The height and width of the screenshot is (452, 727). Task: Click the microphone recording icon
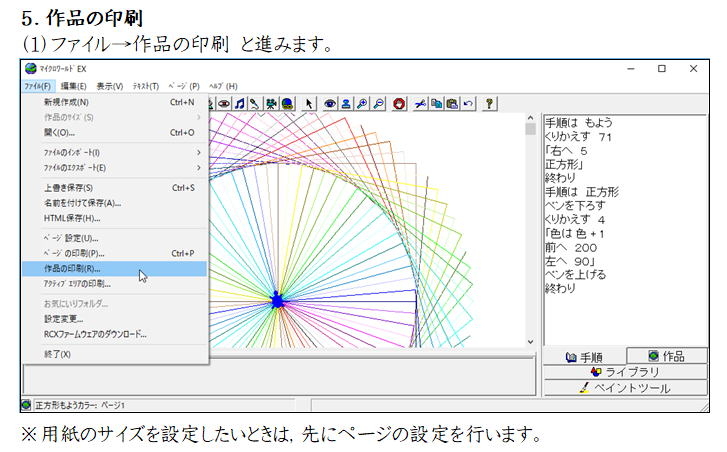(x=255, y=104)
